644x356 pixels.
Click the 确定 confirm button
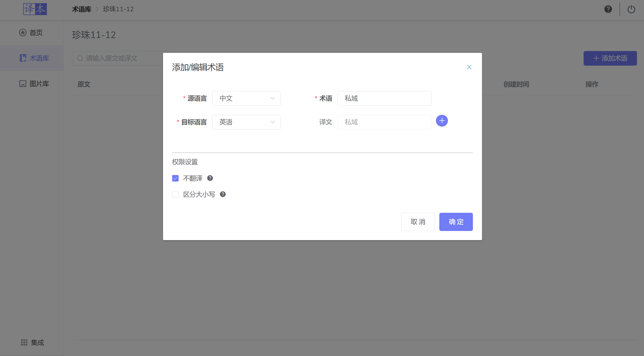pos(456,222)
